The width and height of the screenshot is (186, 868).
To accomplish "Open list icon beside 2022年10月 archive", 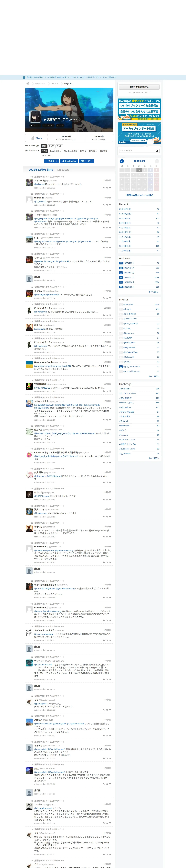I will [121, 282].
